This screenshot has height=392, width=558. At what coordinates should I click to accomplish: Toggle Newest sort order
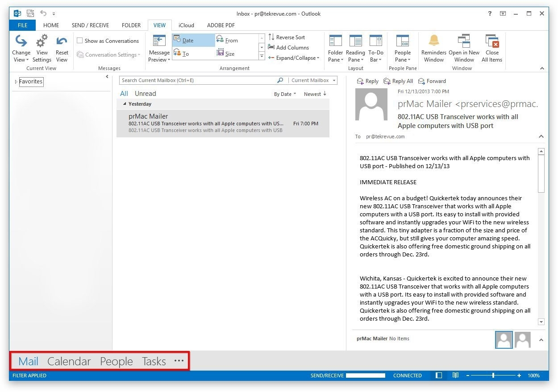[x=315, y=94]
